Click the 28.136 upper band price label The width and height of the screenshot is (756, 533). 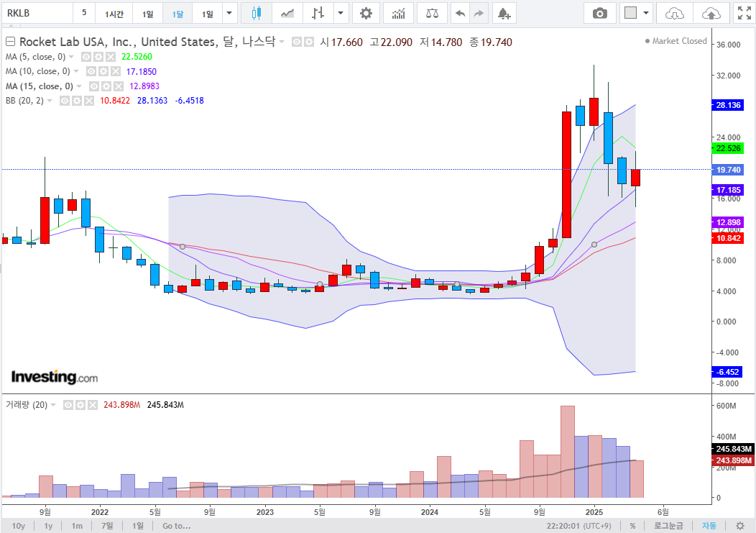[728, 105]
